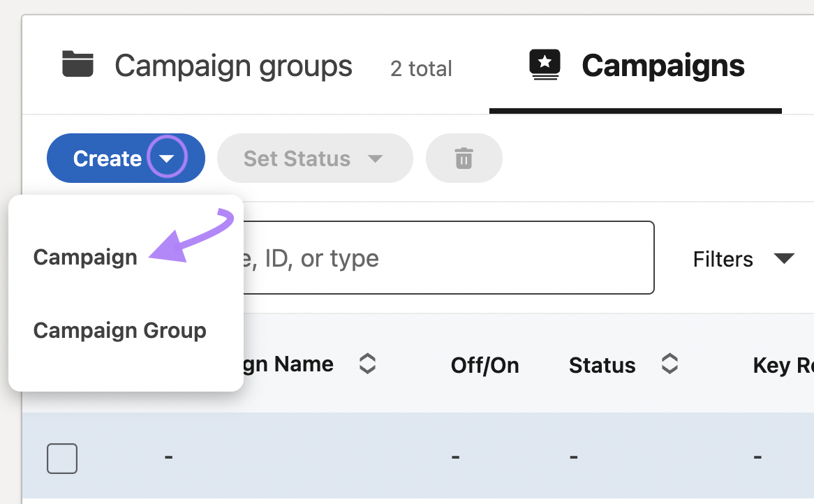Screen dimensions: 814x504
Task: Open the Set Status dropdown
Action: click(314, 158)
